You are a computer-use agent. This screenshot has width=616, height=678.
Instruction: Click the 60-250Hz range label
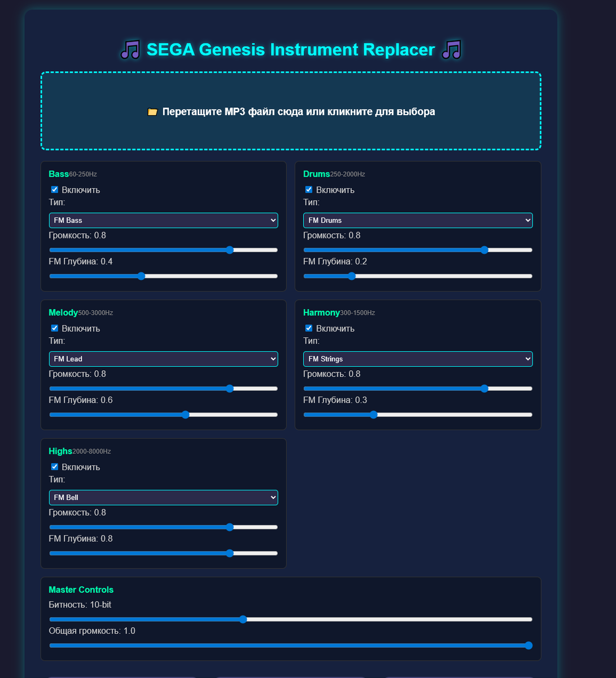click(x=83, y=175)
